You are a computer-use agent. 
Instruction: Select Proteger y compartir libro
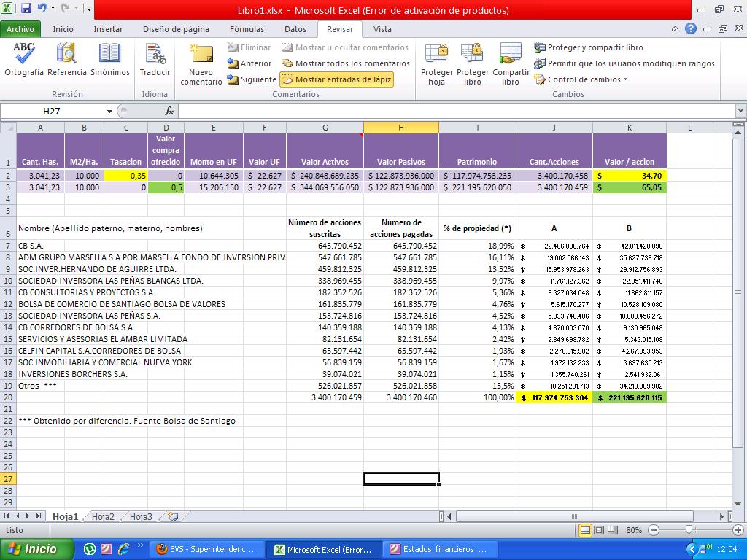tap(589, 47)
